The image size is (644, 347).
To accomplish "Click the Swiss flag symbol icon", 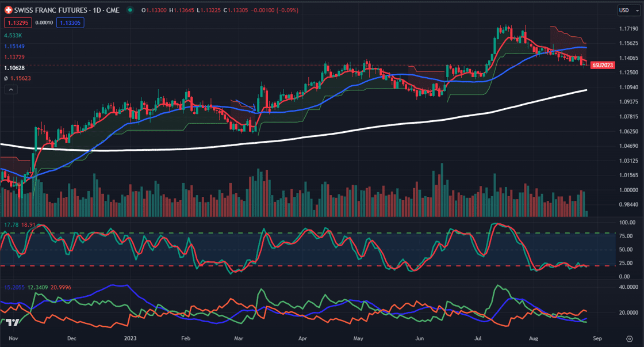I will tap(8, 10).
